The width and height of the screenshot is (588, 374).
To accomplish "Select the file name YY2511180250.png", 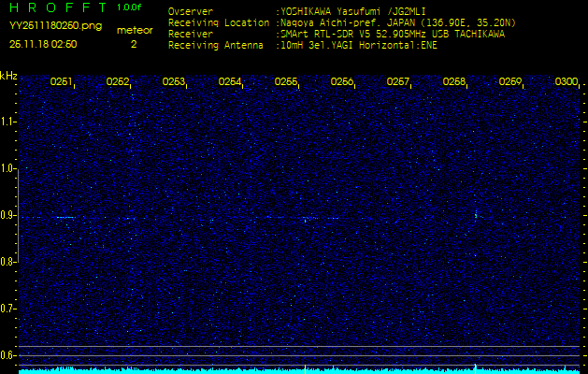I will pos(55,26).
